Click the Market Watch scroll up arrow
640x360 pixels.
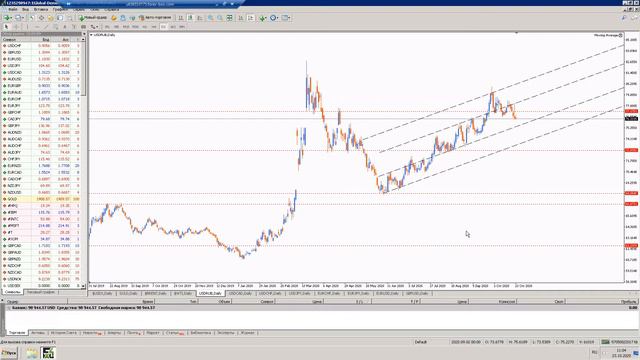click(x=84, y=40)
